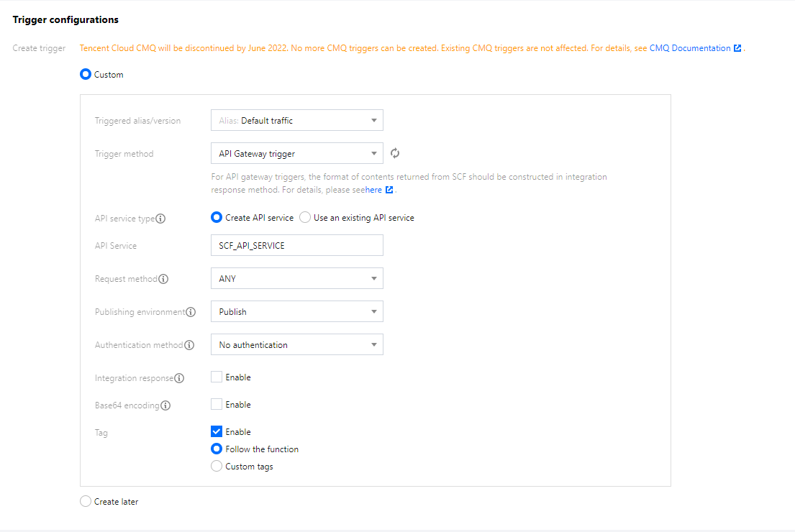Image resolution: width=795 pixels, height=532 pixels.
Task: Expand the Request method ANY dropdown
Action: pos(296,279)
